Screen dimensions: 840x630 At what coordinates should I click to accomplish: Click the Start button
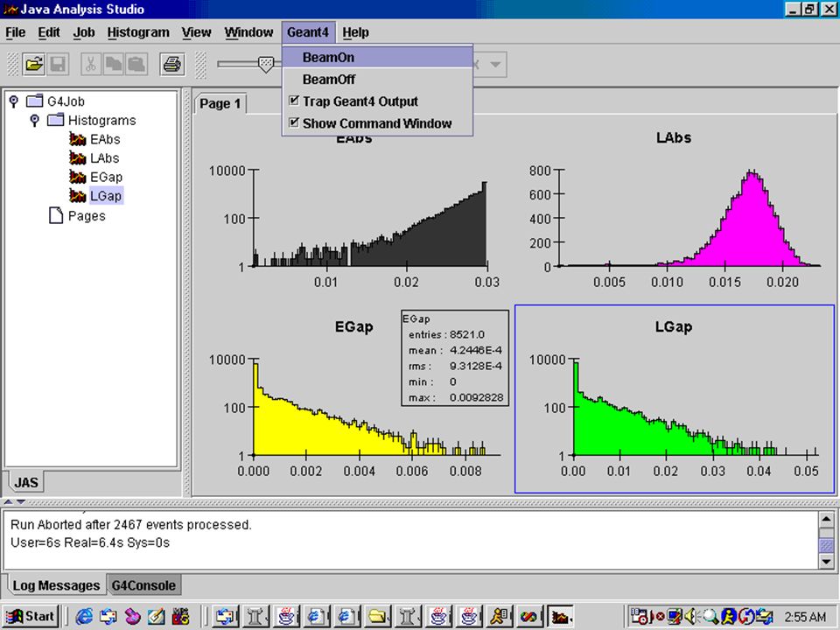tap(31, 617)
